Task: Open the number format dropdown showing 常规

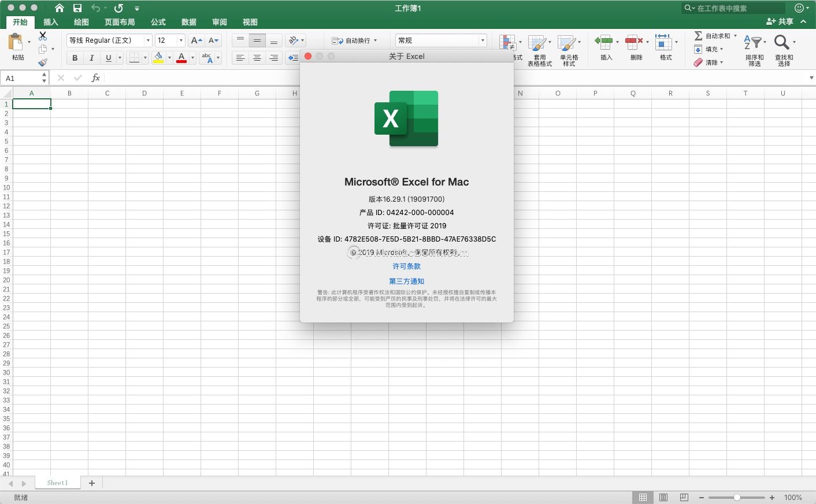Action: click(x=482, y=40)
